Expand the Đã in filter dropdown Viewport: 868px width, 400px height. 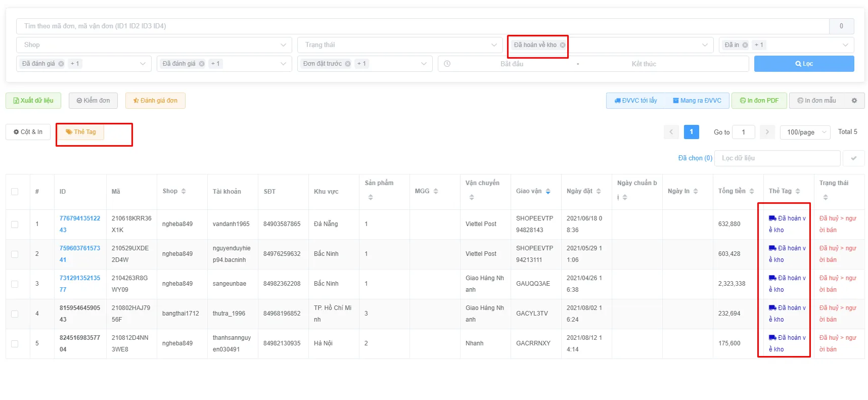point(845,45)
